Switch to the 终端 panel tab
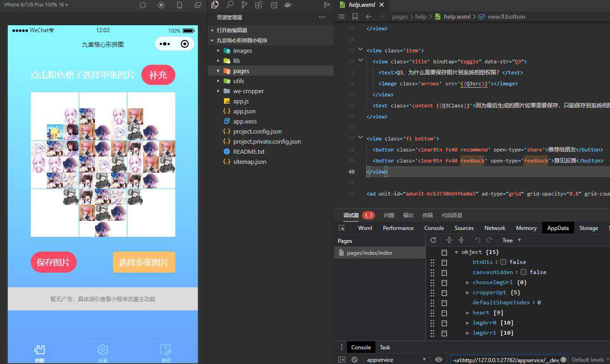This screenshot has height=364, width=610. tap(427, 215)
